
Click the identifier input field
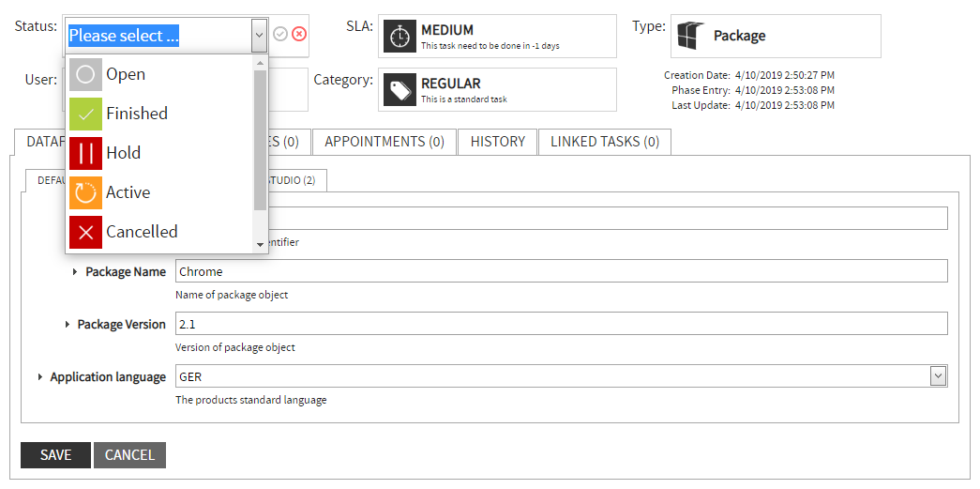(608, 219)
